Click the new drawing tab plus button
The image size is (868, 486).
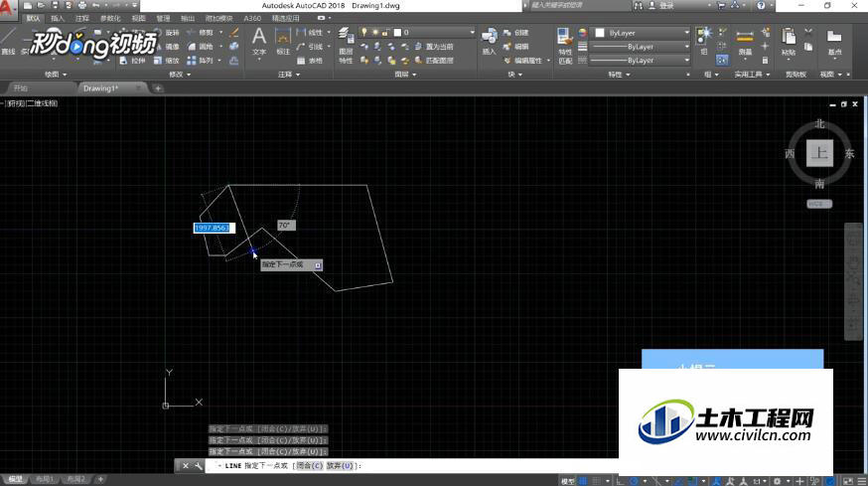click(x=158, y=88)
